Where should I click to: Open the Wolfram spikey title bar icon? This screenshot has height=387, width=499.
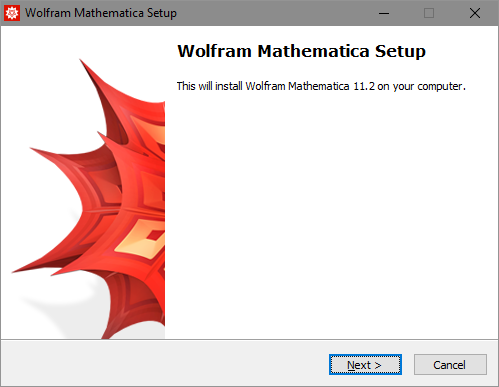click(x=12, y=13)
